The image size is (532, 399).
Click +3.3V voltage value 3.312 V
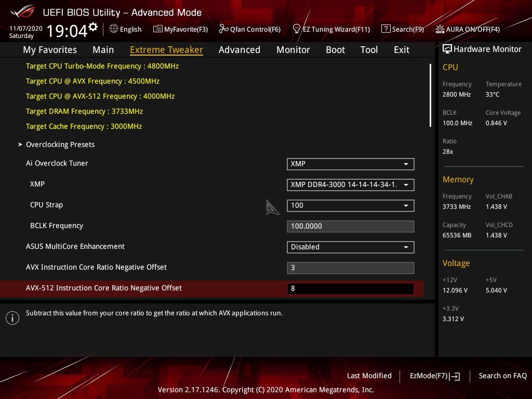tap(453, 319)
